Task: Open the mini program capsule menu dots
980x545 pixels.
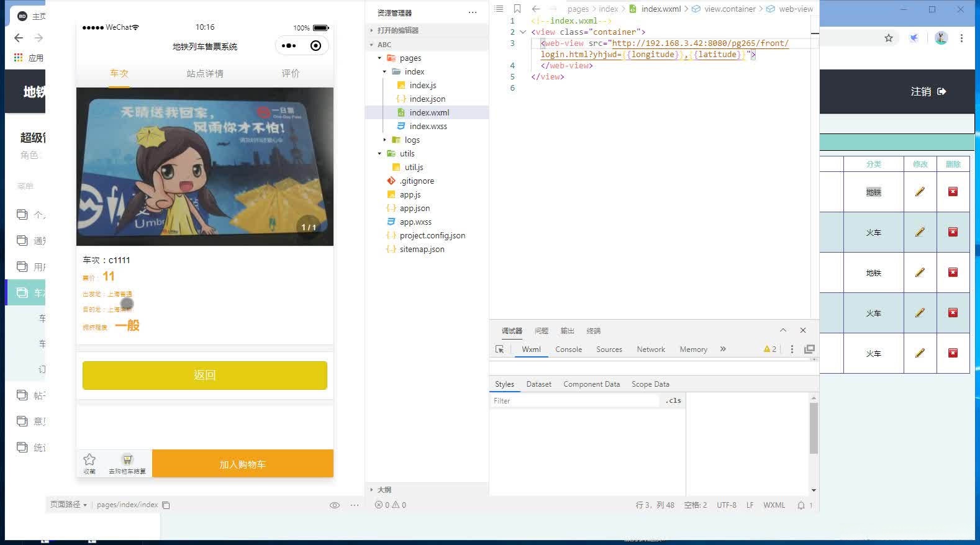Action: pos(289,46)
